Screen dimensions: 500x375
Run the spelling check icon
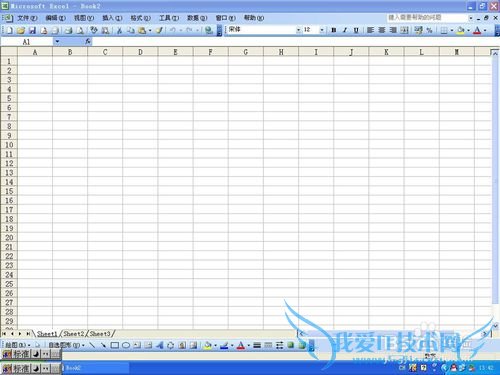point(94,30)
